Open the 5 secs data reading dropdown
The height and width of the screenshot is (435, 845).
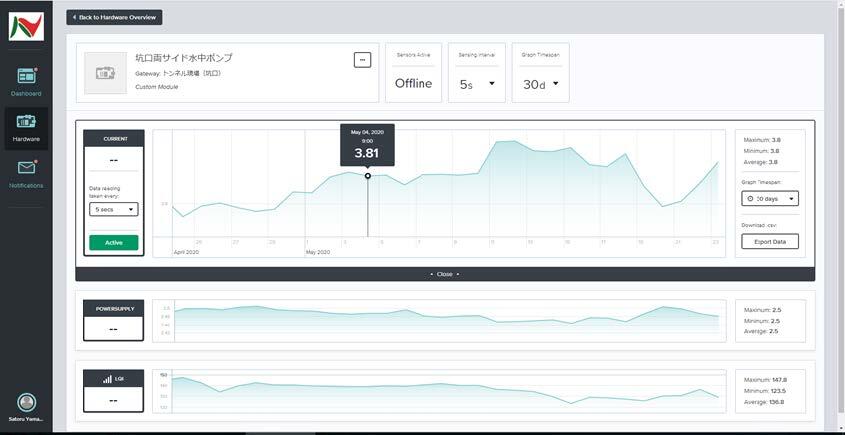coord(114,210)
